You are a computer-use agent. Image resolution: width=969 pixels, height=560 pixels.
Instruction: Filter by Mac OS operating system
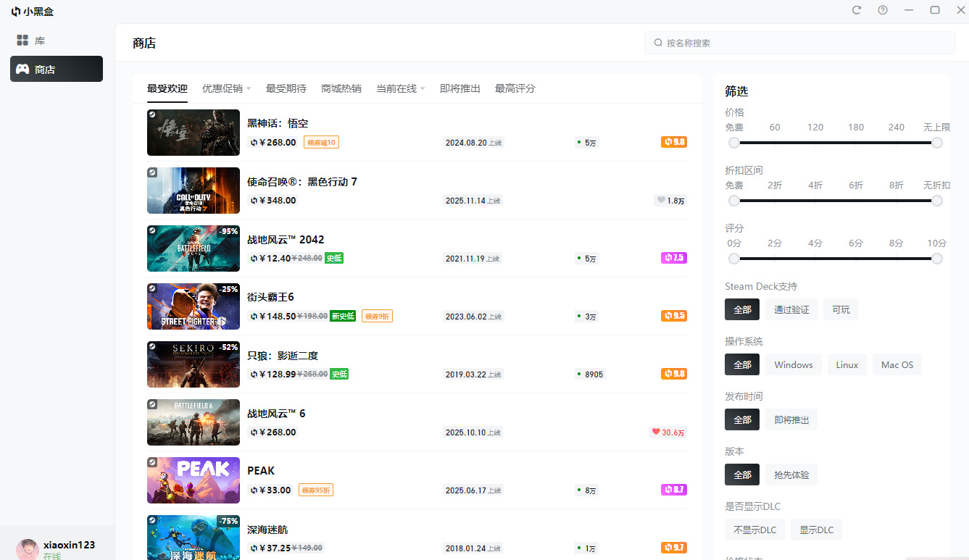coord(897,364)
